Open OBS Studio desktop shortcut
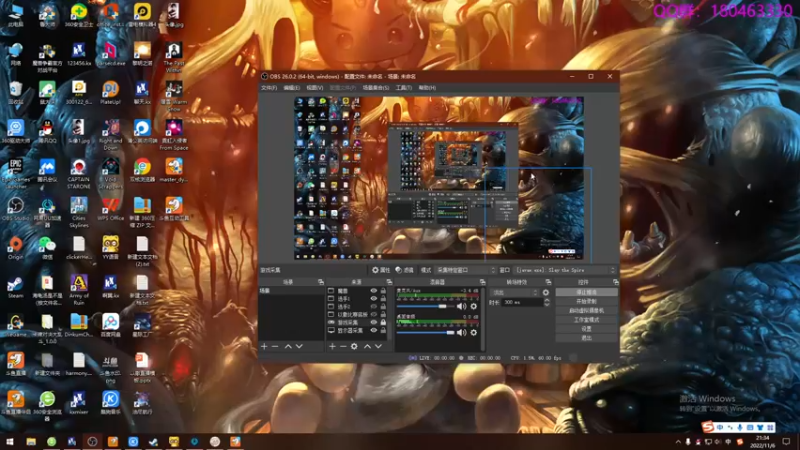Viewport: 800px width, 450px height. pos(15,209)
